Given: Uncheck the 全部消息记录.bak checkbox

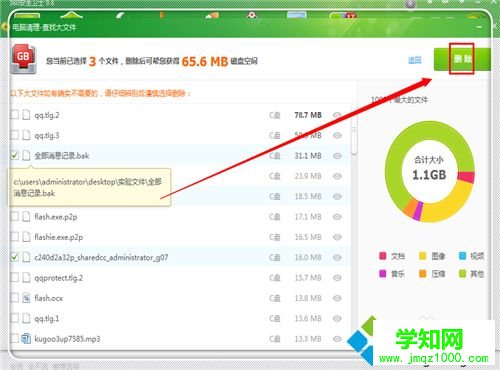Looking at the screenshot, I should [15, 155].
